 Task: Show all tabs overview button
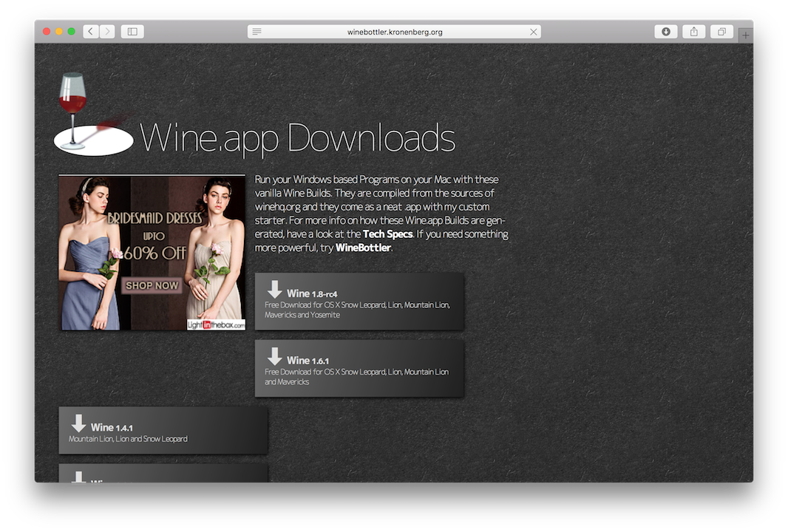(x=721, y=32)
